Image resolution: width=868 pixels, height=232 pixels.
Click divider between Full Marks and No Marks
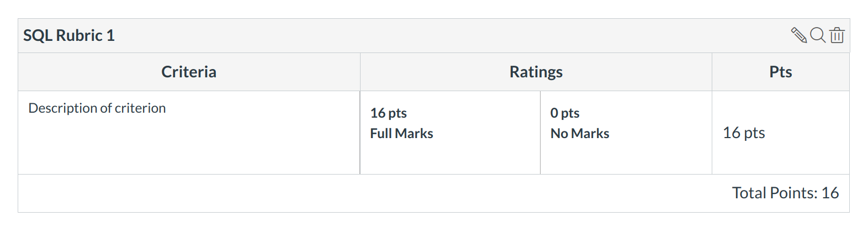point(540,133)
